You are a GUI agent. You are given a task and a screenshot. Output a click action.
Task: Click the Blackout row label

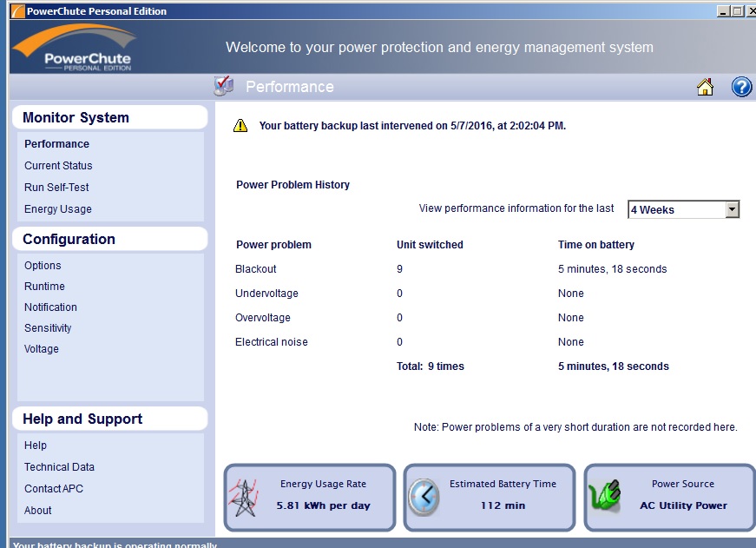coord(255,269)
